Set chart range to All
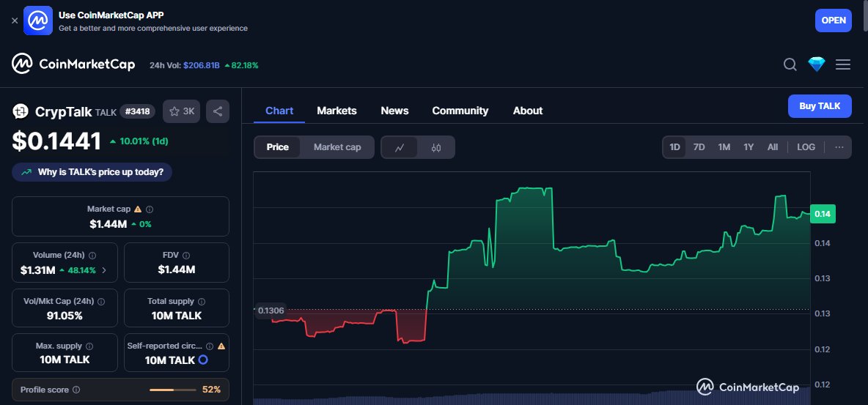Screen dimensions: 868x405 pos(773,147)
